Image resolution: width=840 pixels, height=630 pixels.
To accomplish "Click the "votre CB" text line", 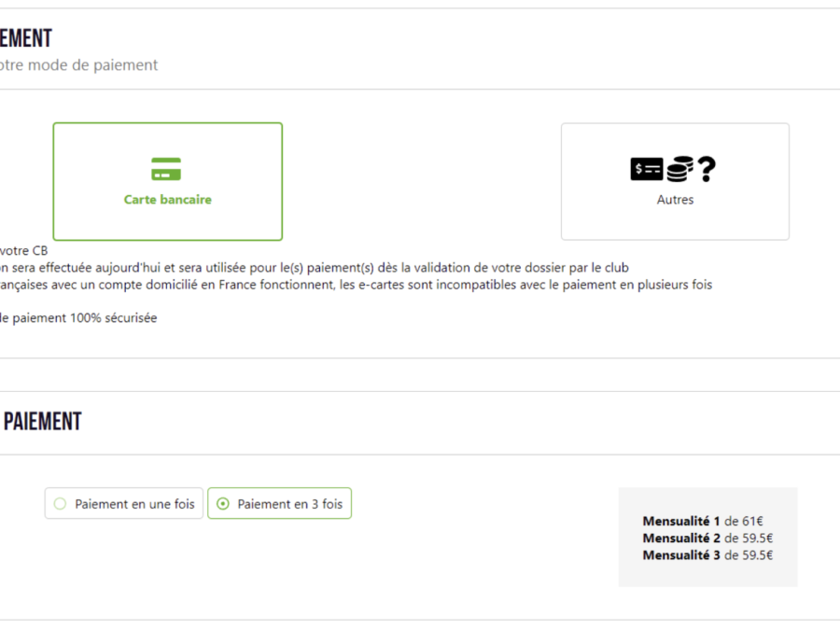I will coord(23,250).
